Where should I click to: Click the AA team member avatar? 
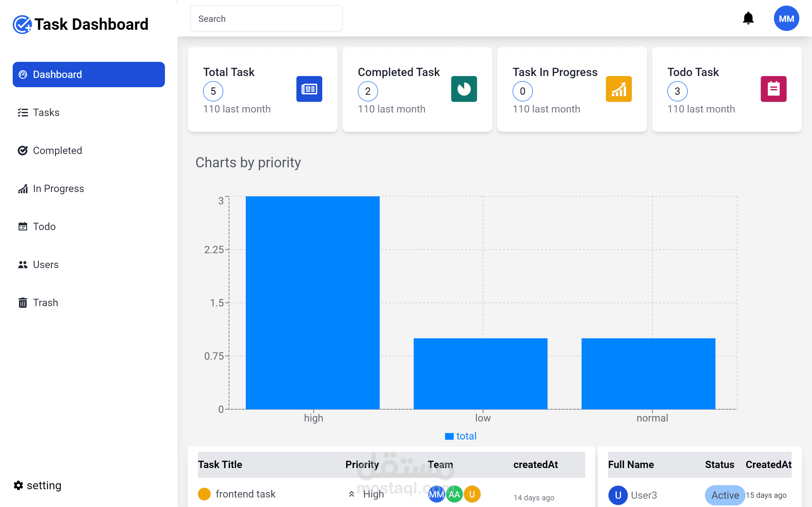tap(454, 494)
